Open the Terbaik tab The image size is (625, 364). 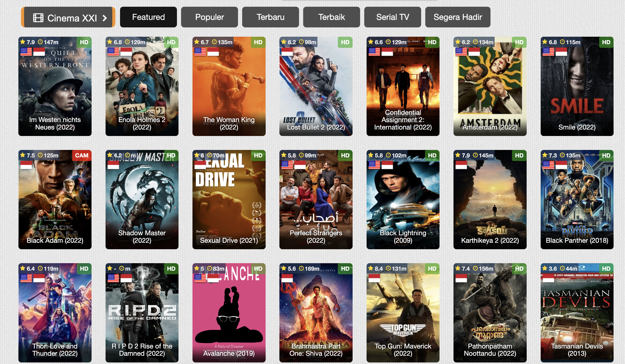coord(332,17)
